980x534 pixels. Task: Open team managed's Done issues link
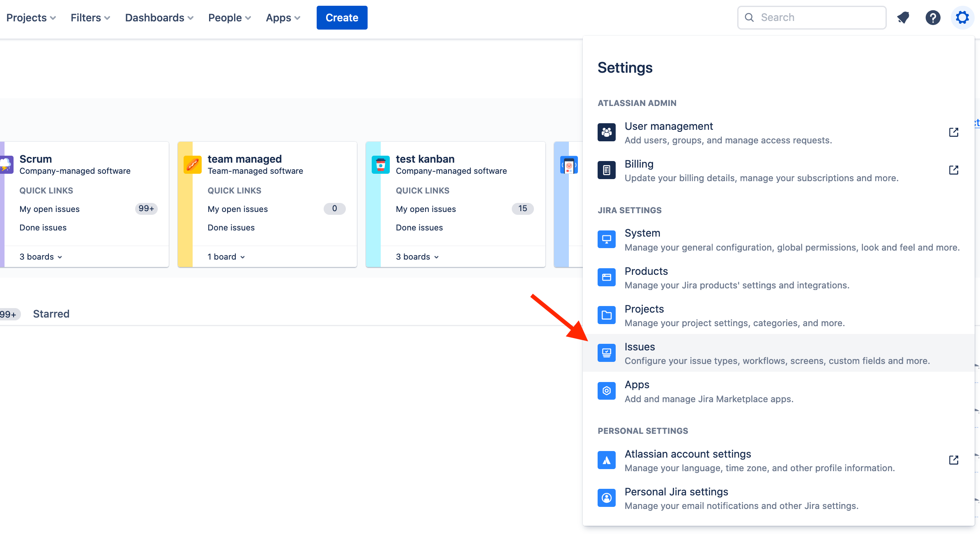tap(231, 228)
